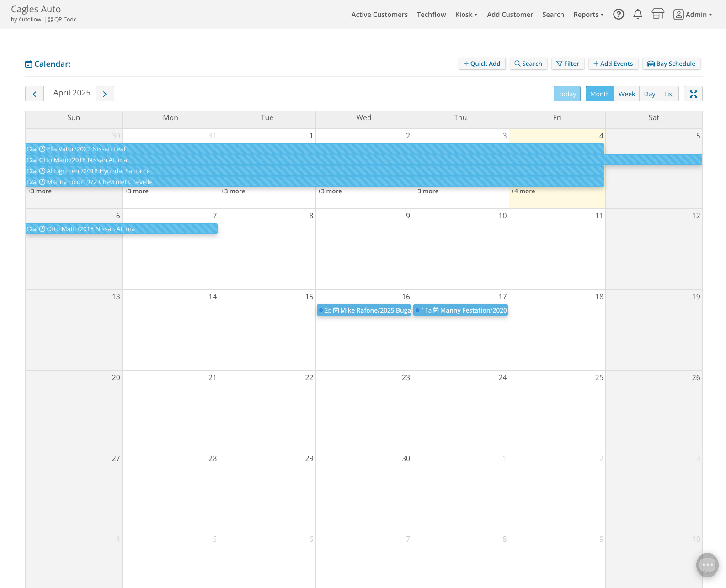Click the Quick Add button
Viewport: 726px width, 588px height.
482,64
